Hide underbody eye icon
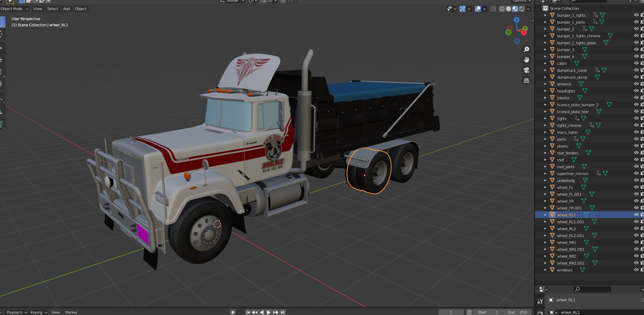This screenshot has height=315, width=644. pyautogui.click(x=636, y=180)
